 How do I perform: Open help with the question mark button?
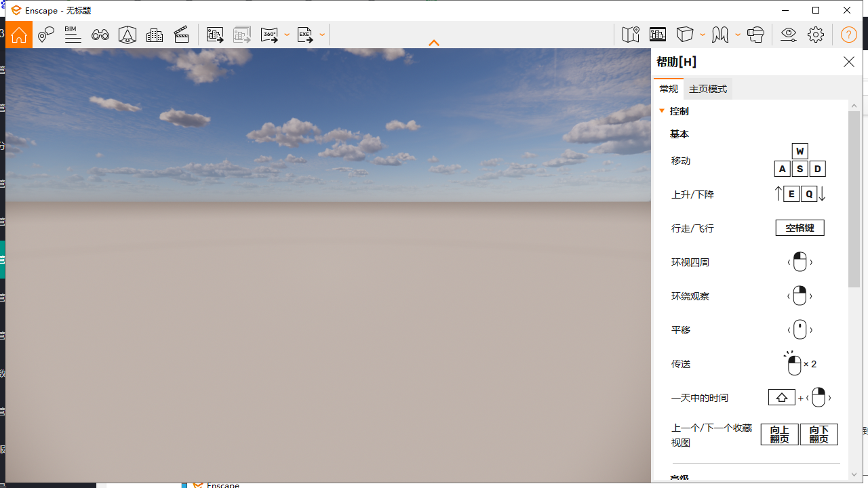(x=848, y=35)
